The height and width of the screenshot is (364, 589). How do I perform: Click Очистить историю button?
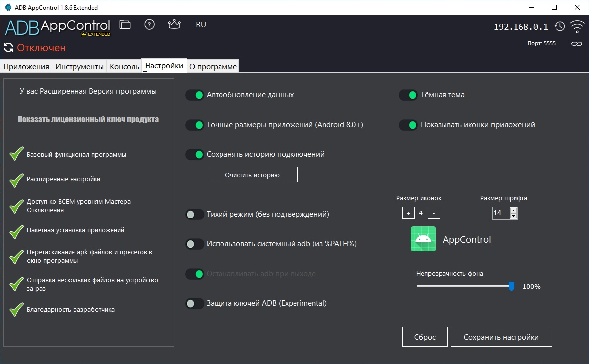click(252, 175)
